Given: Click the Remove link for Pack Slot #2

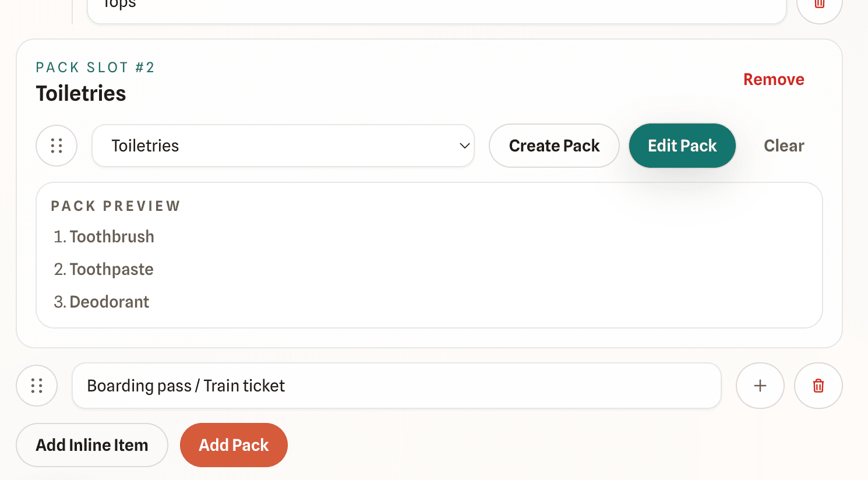Looking at the screenshot, I should [x=774, y=79].
